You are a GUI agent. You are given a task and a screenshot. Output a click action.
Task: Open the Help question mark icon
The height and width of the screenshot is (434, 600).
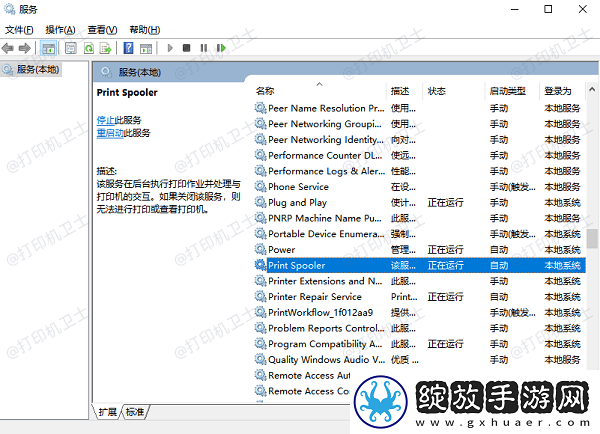coord(129,48)
